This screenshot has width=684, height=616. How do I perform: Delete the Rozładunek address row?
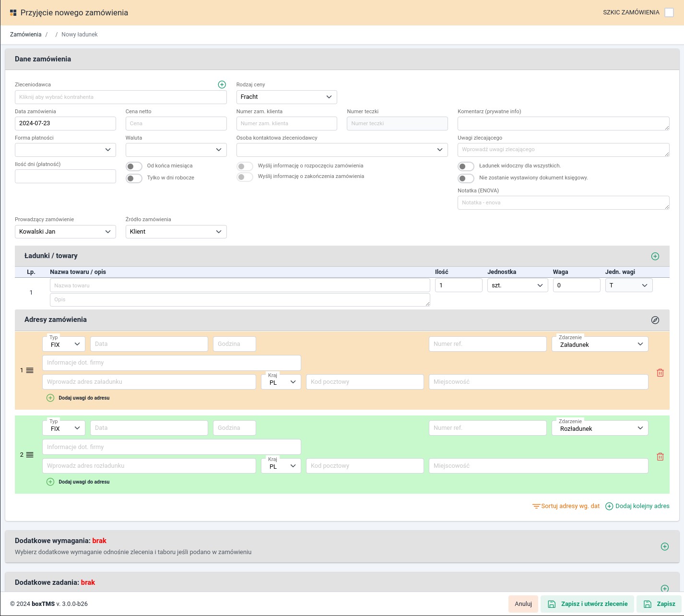pyautogui.click(x=660, y=457)
